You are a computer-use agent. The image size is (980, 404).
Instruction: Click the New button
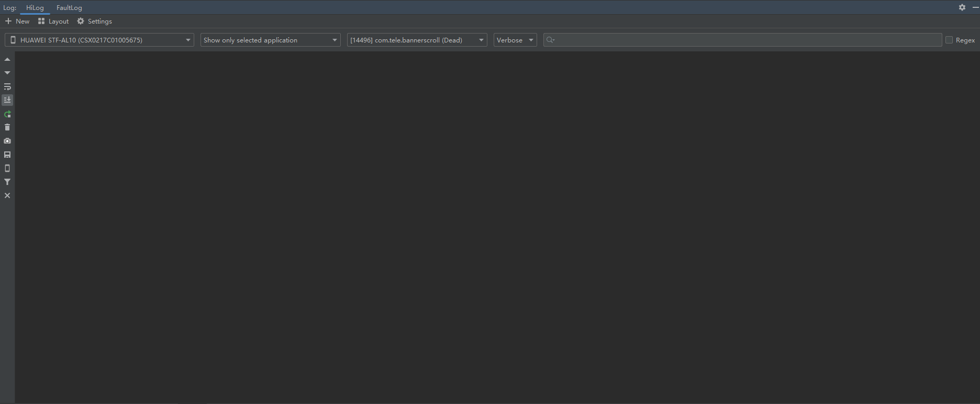pyautogui.click(x=17, y=21)
